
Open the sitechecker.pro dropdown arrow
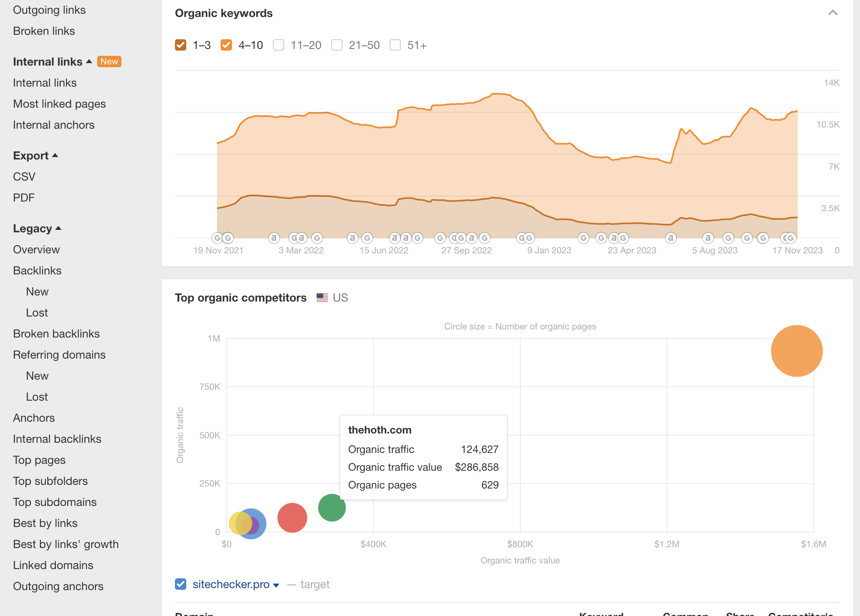[x=276, y=585]
